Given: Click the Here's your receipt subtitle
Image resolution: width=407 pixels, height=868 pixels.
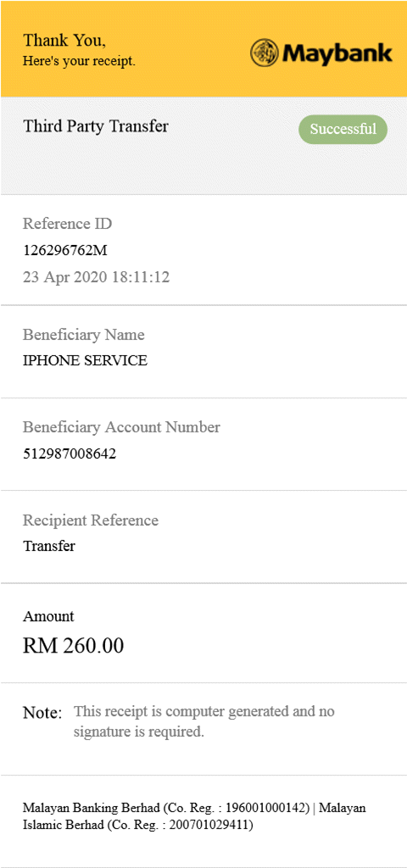Looking at the screenshot, I should click(x=79, y=61).
